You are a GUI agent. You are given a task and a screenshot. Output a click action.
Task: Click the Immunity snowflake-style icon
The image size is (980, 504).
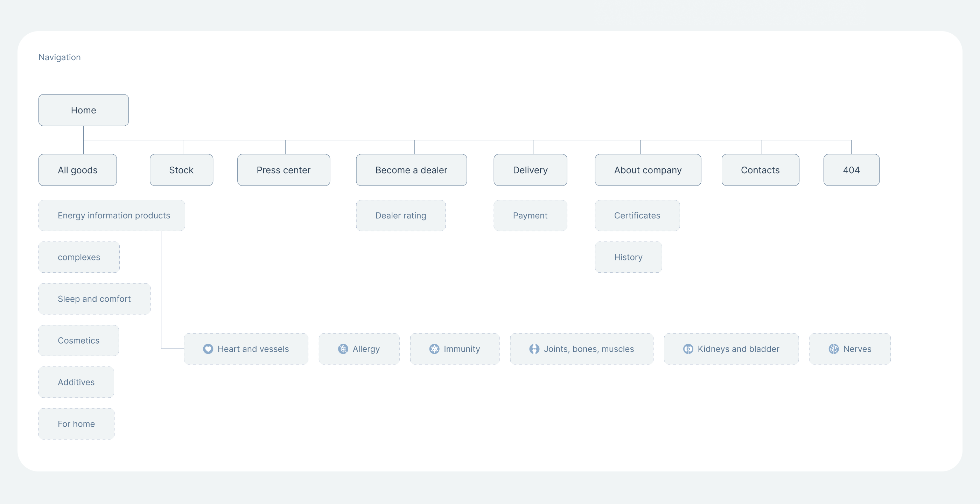tap(434, 349)
